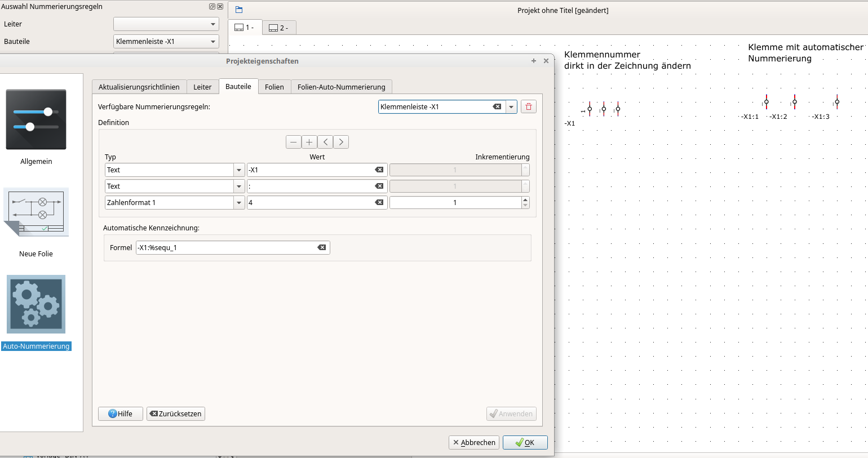868x458 pixels.
Task: Switch to the Aktualisierungsrichtlinien tab
Action: point(139,87)
